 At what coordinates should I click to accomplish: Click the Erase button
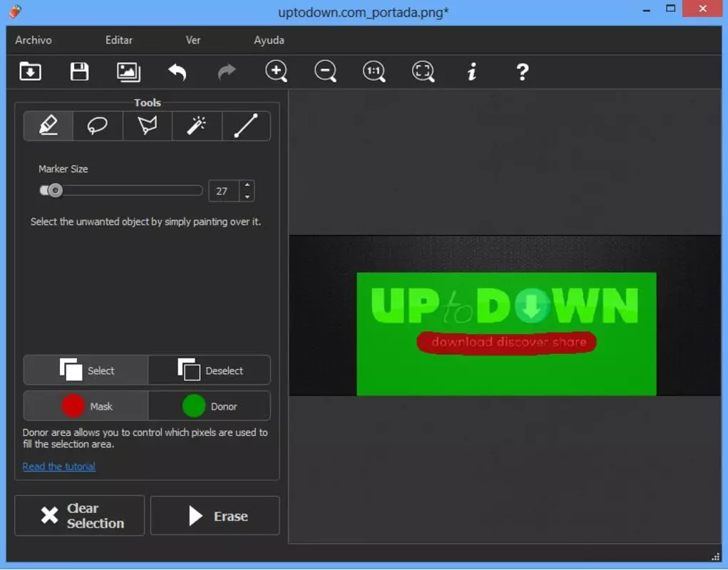point(215,515)
